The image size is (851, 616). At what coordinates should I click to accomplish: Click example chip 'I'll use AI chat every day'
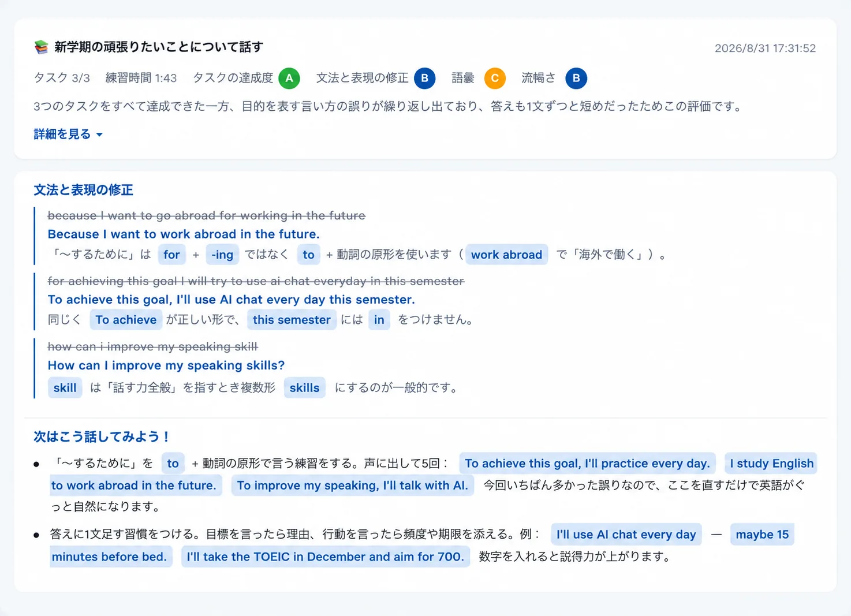pyautogui.click(x=626, y=535)
